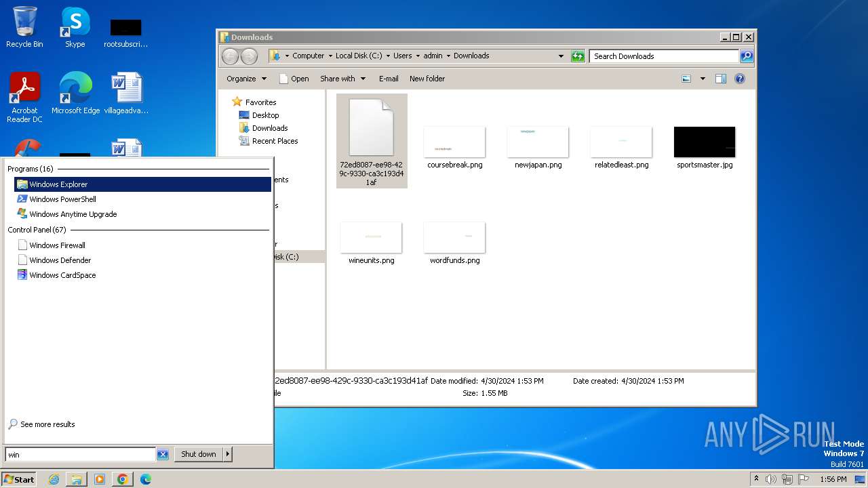
Task: Launch Skype from the desktop
Action: pyautogui.click(x=75, y=27)
